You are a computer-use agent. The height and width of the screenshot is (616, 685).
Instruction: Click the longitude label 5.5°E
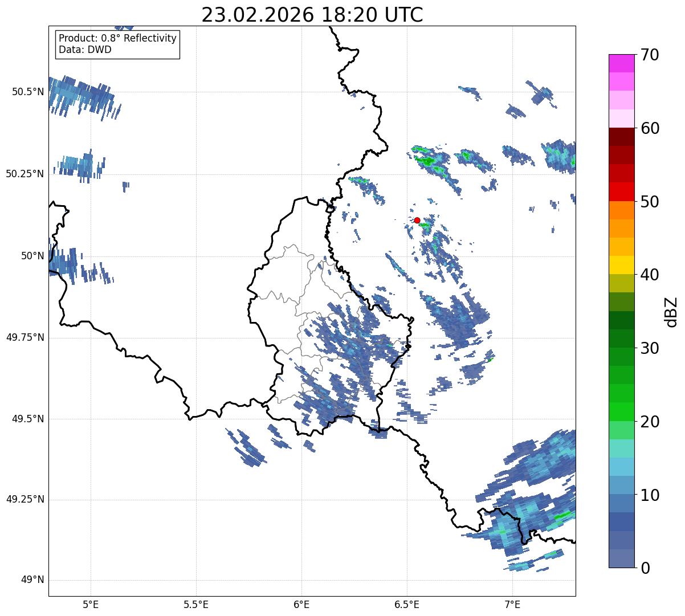tap(196, 605)
